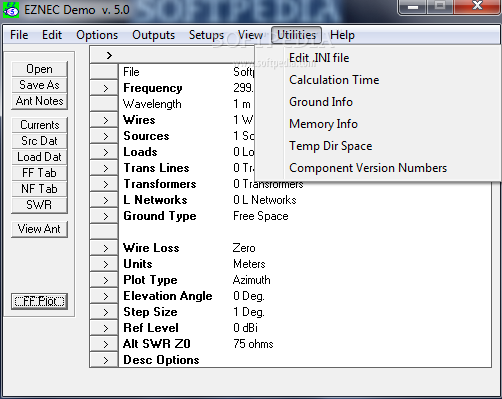502x399 pixels.
Task: Click the NF Tab button
Action: (x=39, y=189)
